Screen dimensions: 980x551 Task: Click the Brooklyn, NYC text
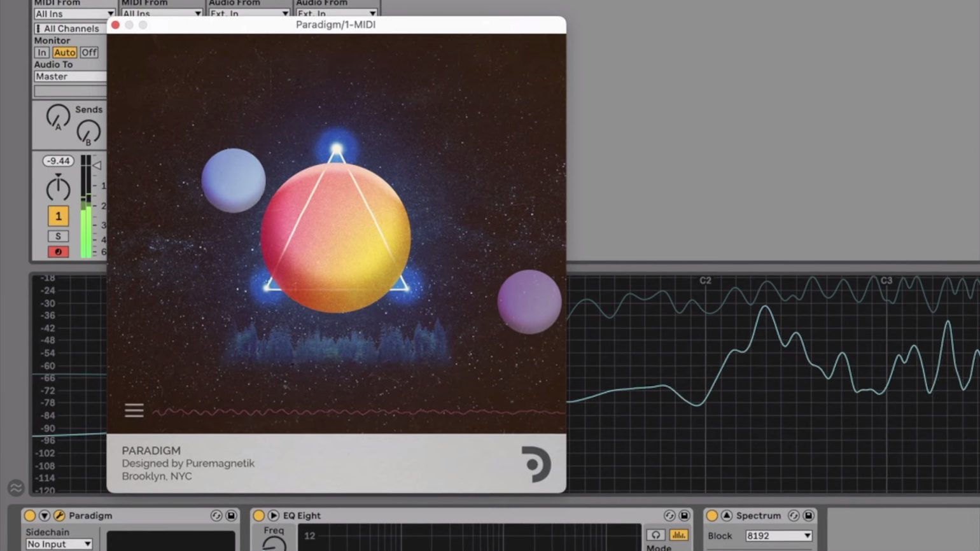157,476
